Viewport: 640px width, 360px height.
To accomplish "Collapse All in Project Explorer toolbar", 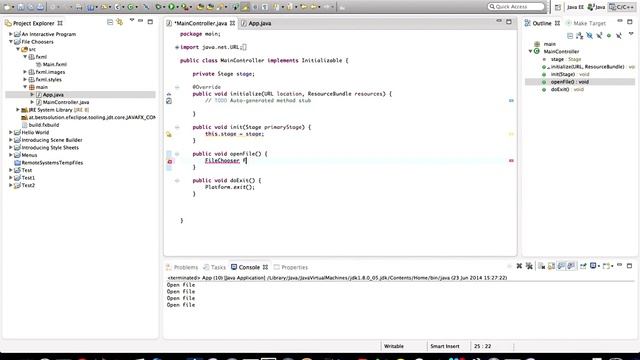I will tap(110, 22).
